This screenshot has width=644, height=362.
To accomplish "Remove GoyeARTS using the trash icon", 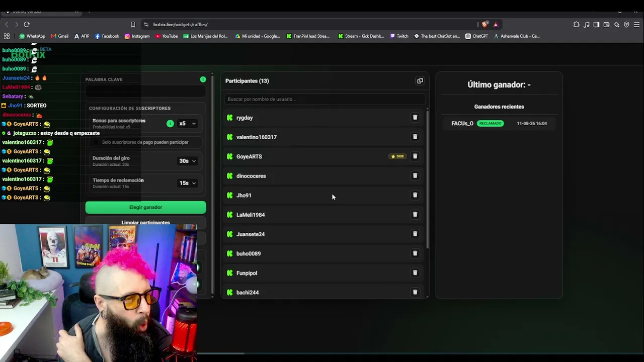I will (x=415, y=156).
